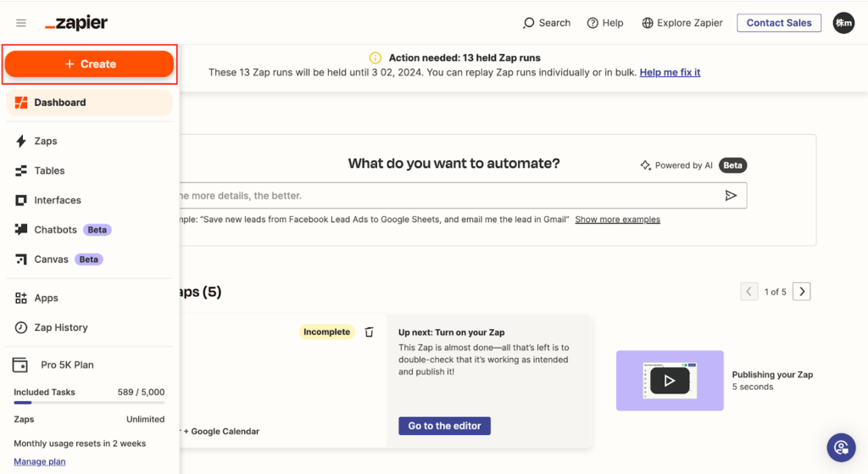Click the Dashboard sidebar icon
Screen dimensions: 868x474
click(x=21, y=103)
